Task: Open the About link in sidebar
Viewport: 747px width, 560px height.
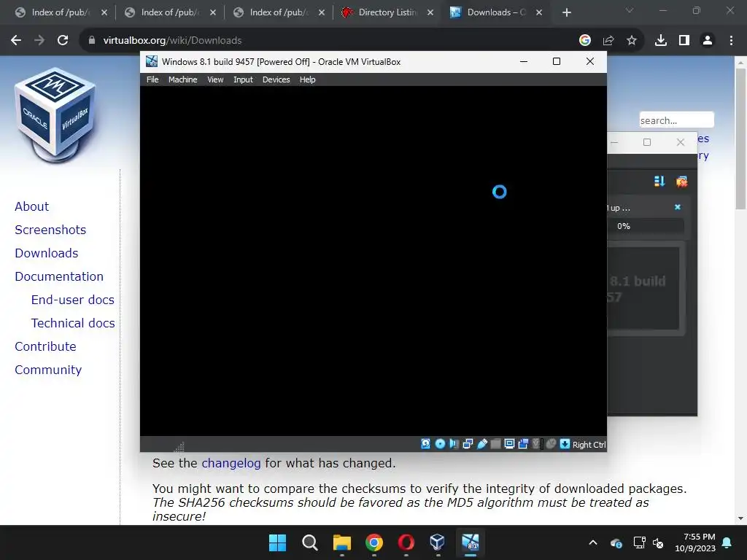Action: pyautogui.click(x=32, y=206)
